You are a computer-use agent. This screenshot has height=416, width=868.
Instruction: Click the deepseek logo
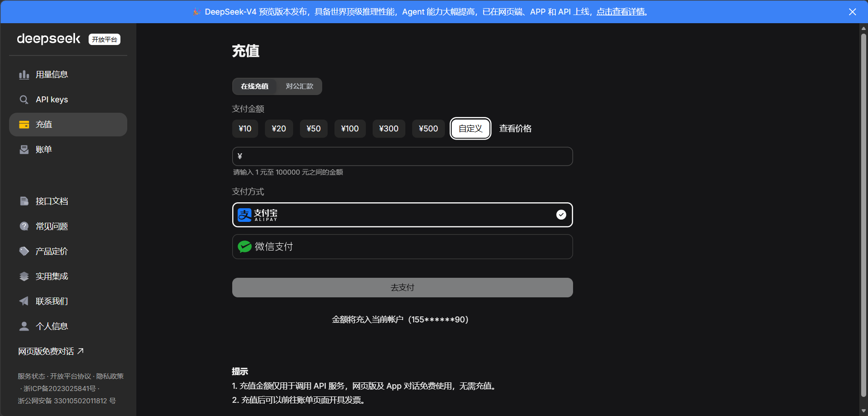pos(49,39)
